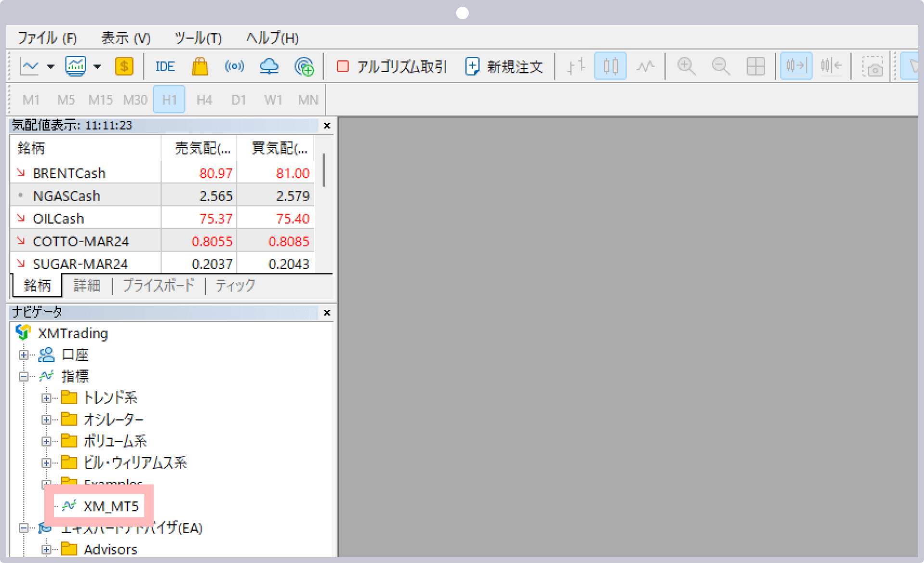Image resolution: width=924 pixels, height=563 pixels.
Task: Open the ファイル (F) menu
Action: click(x=47, y=38)
